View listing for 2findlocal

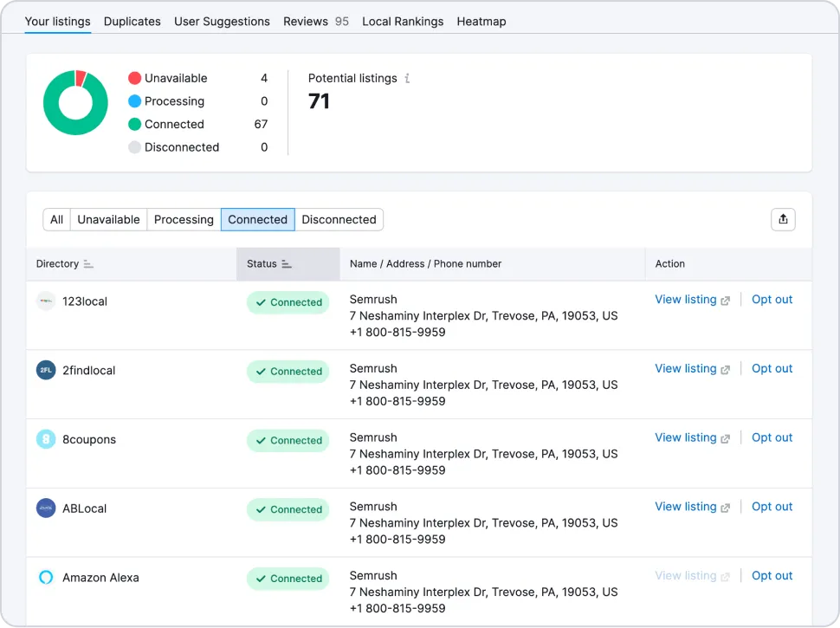coord(692,369)
